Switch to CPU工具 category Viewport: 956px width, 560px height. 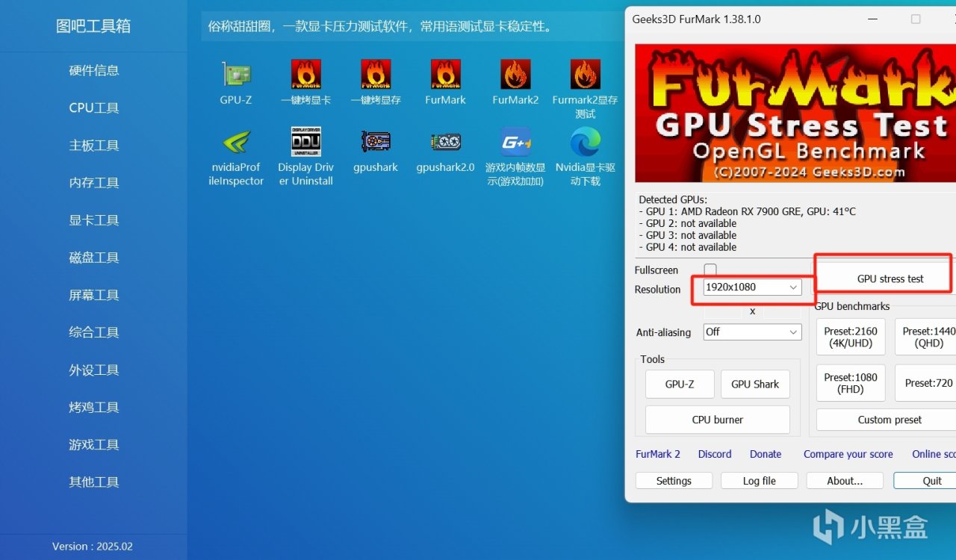pyautogui.click(x=94, y=108)
